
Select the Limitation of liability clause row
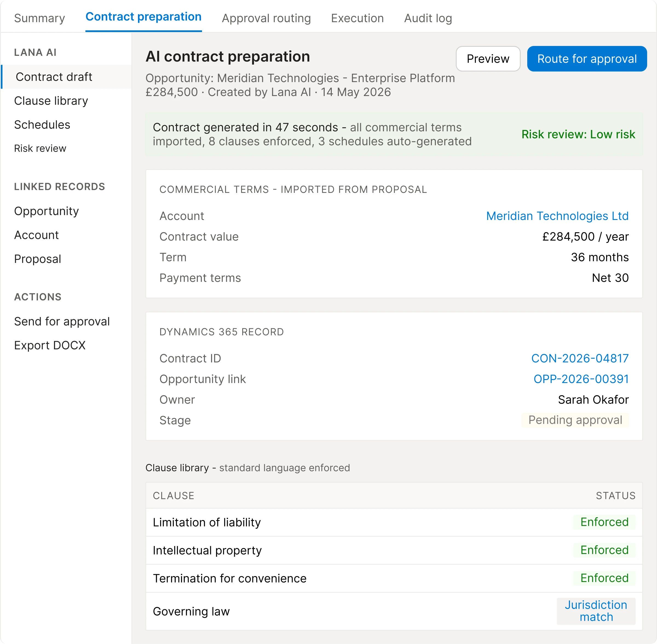pos(394,523)
